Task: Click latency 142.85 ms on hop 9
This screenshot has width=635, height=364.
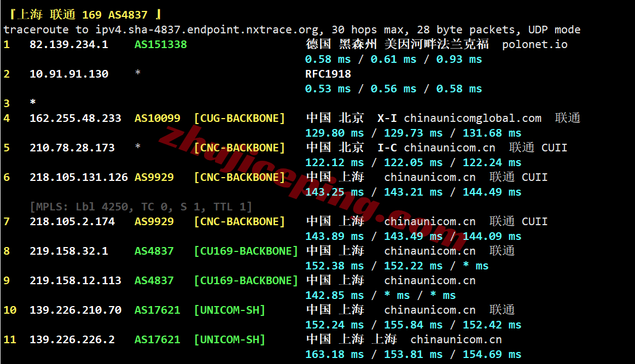Action: pos(334,295)
